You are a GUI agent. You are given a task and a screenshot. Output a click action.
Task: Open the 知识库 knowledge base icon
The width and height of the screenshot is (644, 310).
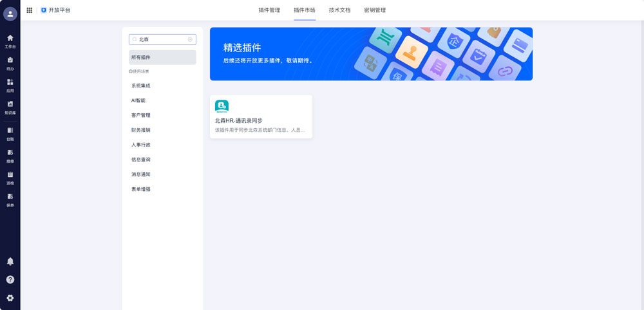[10, 107]
